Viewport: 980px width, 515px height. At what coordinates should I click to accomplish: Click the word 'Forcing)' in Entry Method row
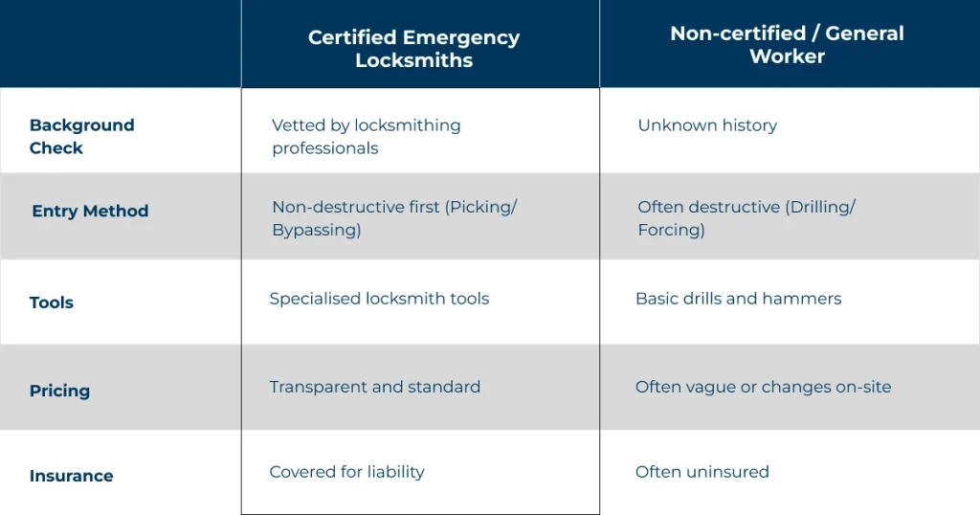671,231
